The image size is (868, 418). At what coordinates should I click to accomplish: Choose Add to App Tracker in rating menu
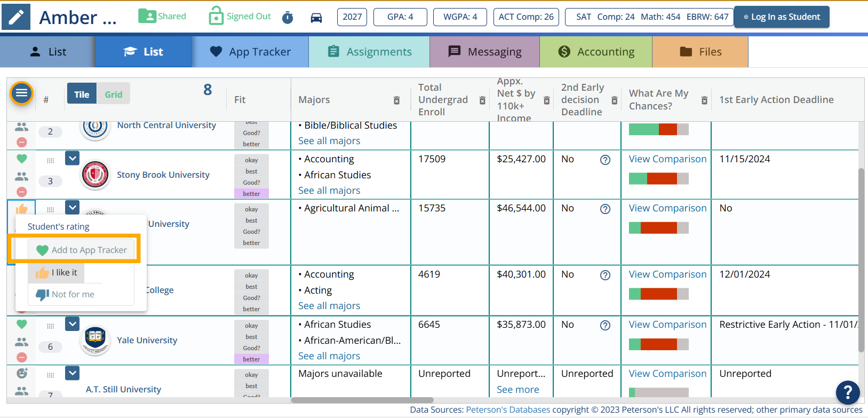pos(82,250)
